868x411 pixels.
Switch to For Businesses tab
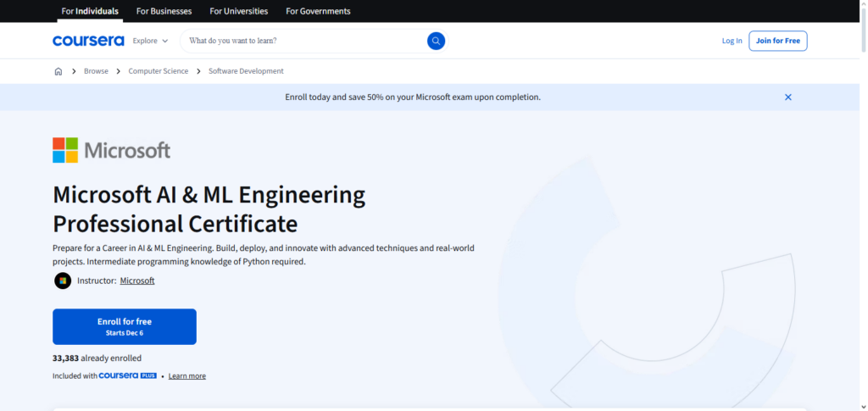pos(164,11)
